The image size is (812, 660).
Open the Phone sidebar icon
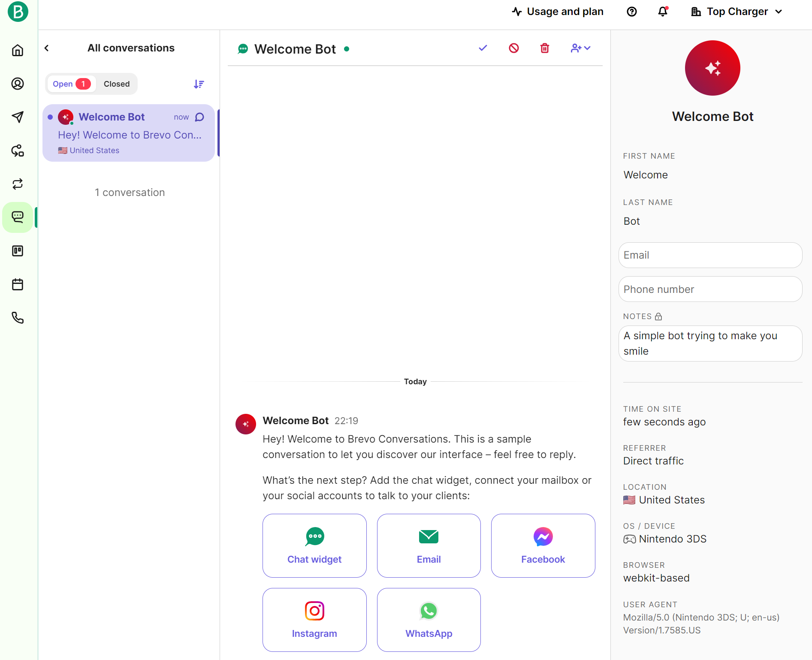point(18,318)
